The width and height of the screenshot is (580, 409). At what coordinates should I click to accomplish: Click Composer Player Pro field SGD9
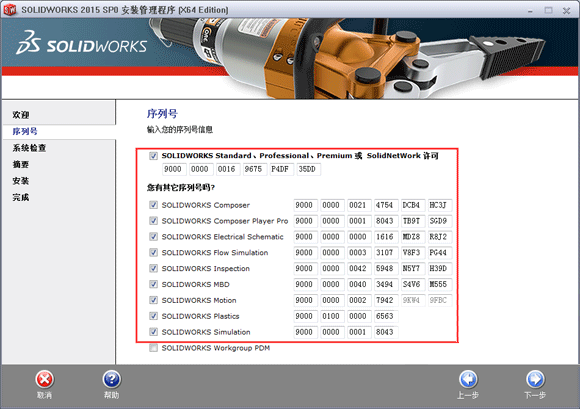click(440, 221)
